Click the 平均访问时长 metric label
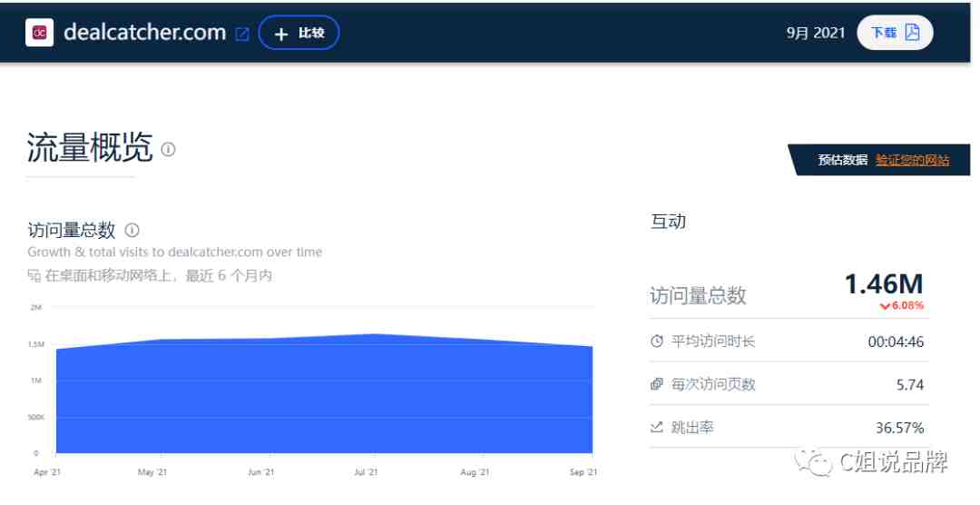 click(x=713, y=342)
